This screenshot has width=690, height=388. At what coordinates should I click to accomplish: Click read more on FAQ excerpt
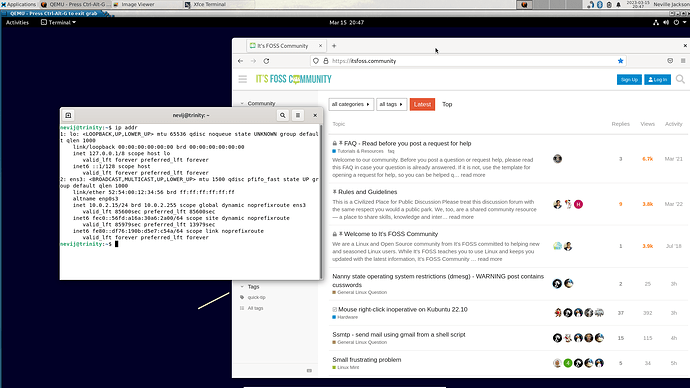[x=473, y=175]
